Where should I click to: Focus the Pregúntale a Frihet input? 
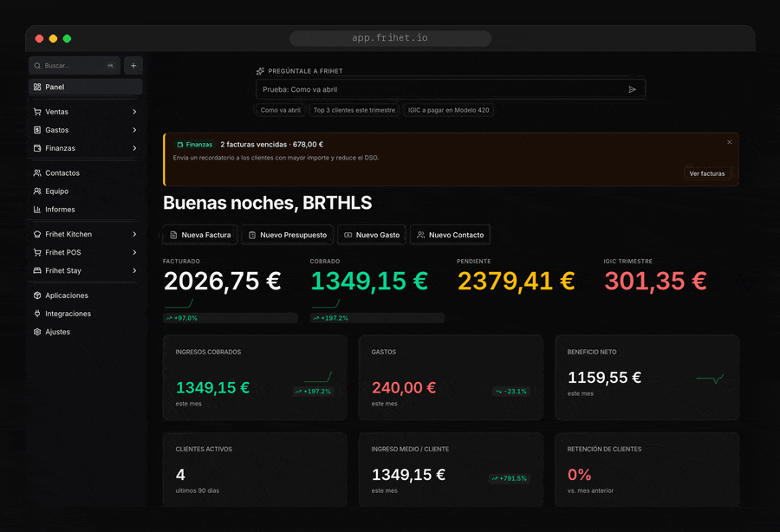pyautogui.click(x=451, y=89)
